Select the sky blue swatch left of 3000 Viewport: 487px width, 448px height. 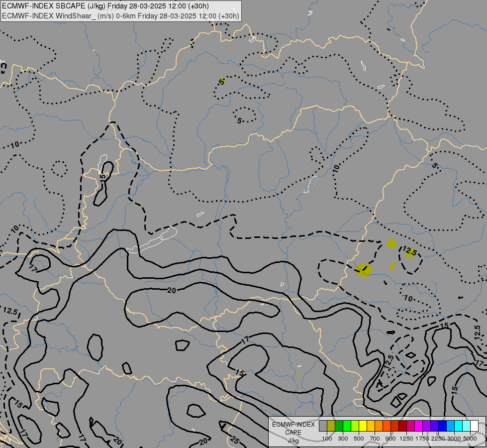point(451,426)
